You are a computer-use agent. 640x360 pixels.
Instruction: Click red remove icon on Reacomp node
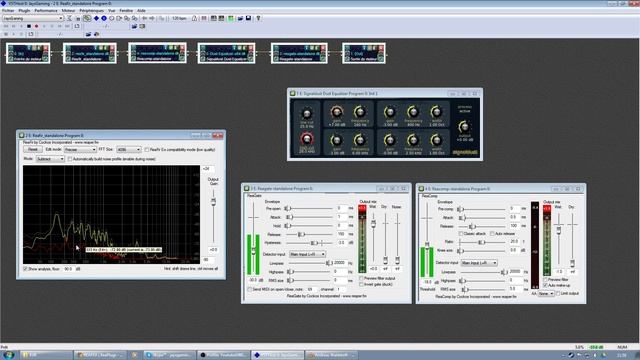182,48
